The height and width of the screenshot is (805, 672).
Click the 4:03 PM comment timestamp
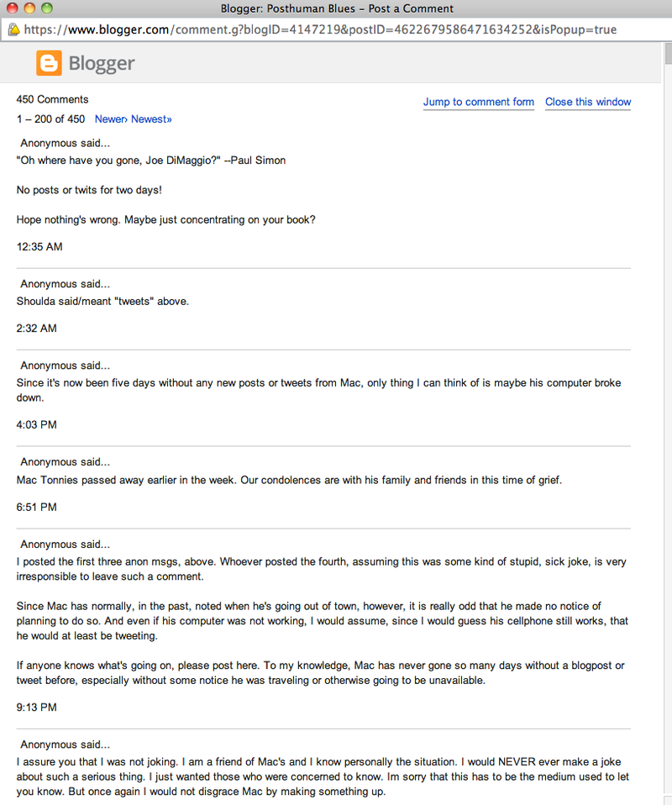(36, 424)
